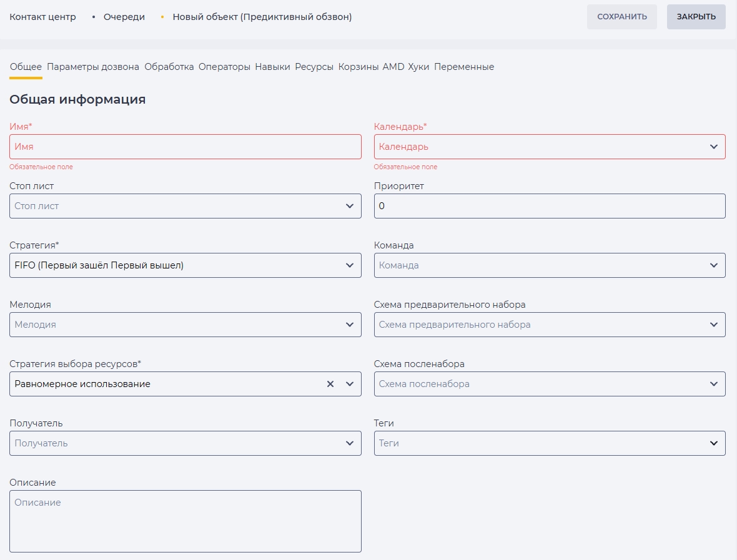Expand the Схема посленабора dropdown arrow

pos(713,384)
